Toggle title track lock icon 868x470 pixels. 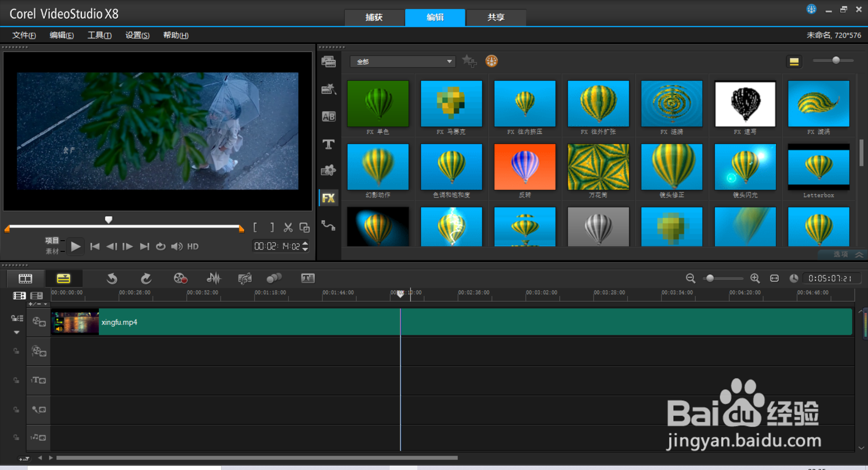coord(16,380)
